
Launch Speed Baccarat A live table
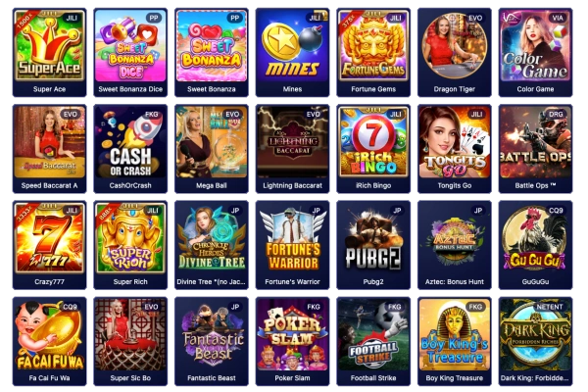tap(50, 149)
